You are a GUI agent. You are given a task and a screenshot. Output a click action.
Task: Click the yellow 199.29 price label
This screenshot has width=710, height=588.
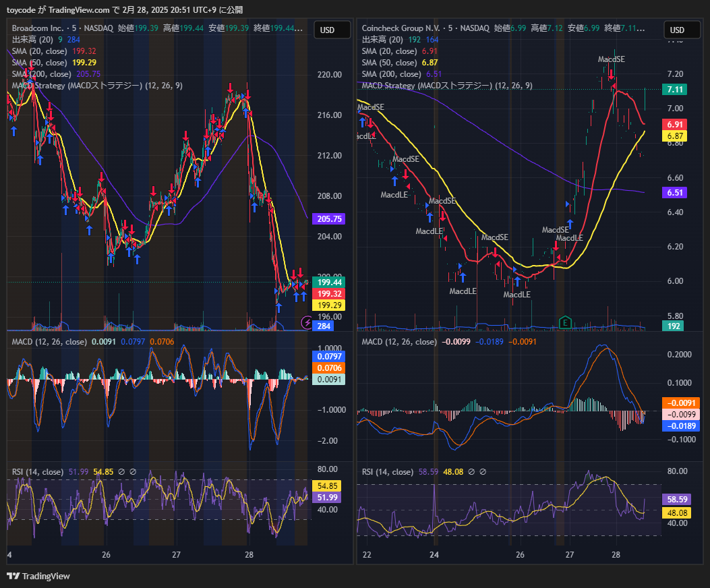329,305
